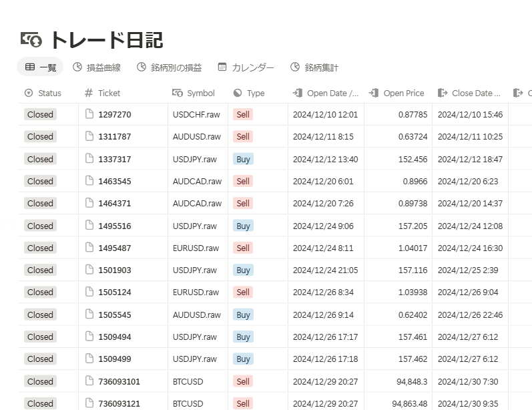Click the trade diary page icon beside title
The width and height of the screenshot is (532, 410).
31,40
